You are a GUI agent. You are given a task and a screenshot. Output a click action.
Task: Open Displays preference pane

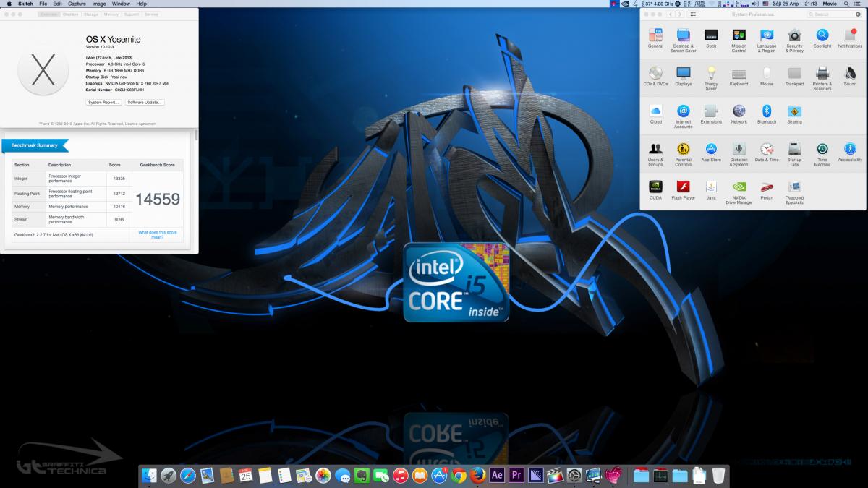[x=684, y=76]
